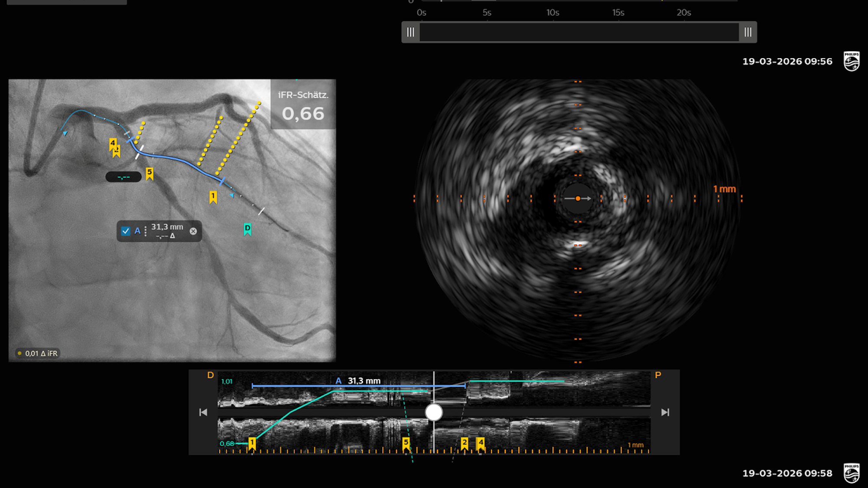Viewport: 868px width, 488px height.
Task: Click the D distal label in the pullback view
Action: (211, 374)
